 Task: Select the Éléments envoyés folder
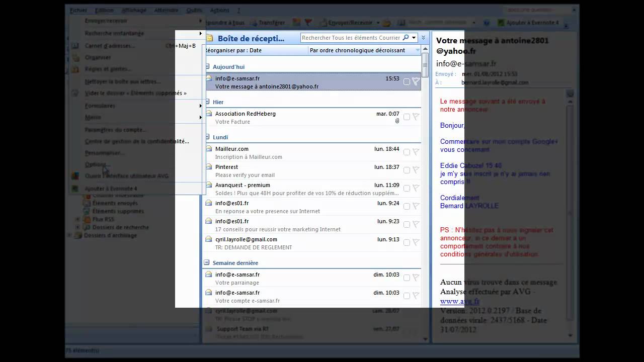[x=115, y=203]
